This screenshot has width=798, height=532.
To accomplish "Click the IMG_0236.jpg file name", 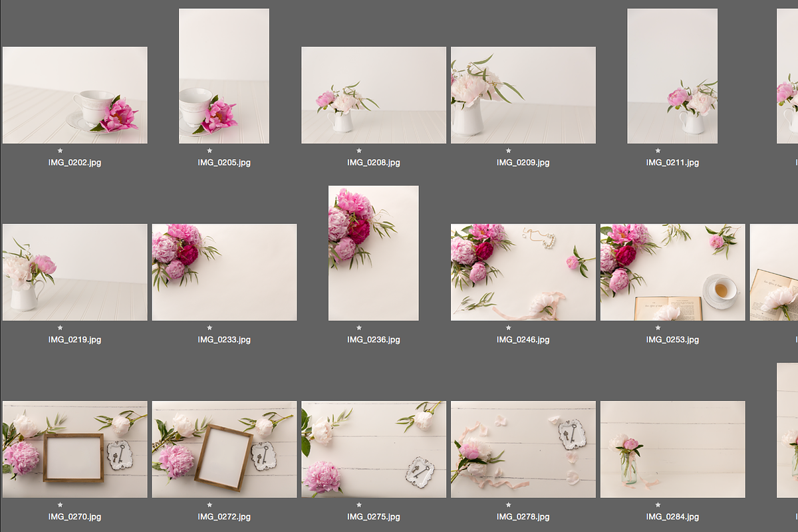I will 374,340.
